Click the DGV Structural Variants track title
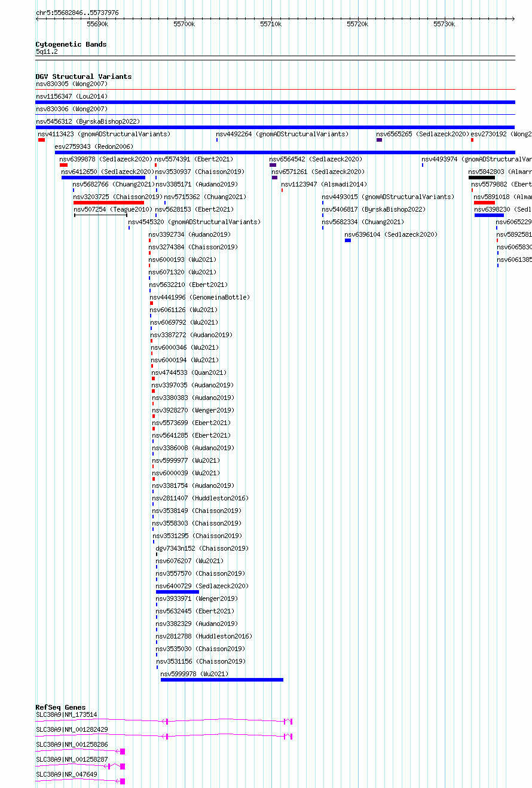Screen dimensions: 532x788 [84, 77]
